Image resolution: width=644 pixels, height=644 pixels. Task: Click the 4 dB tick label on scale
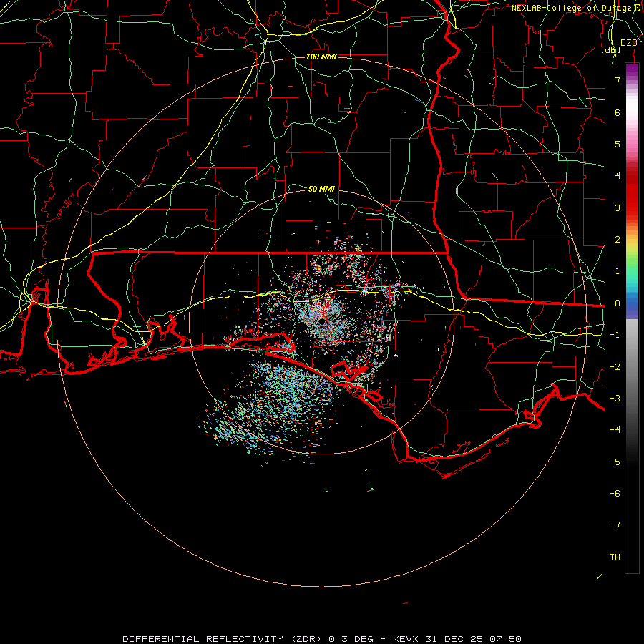pyautogui.click(x=618, y=176)
